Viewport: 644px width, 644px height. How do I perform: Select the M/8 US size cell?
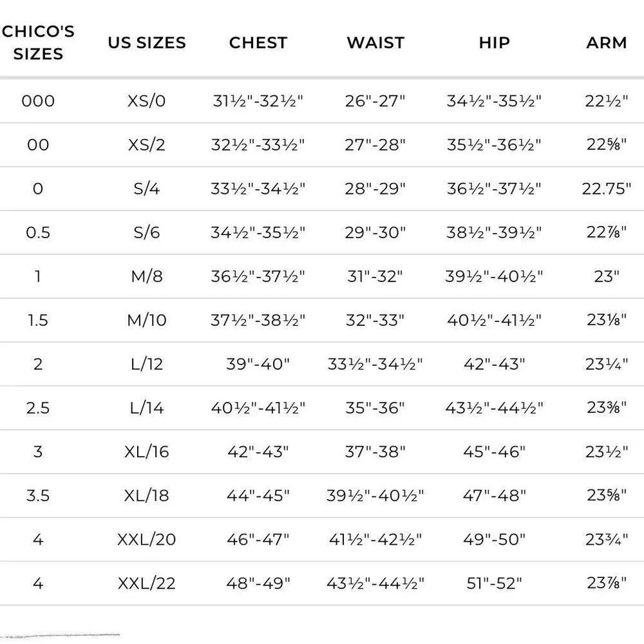147,276
